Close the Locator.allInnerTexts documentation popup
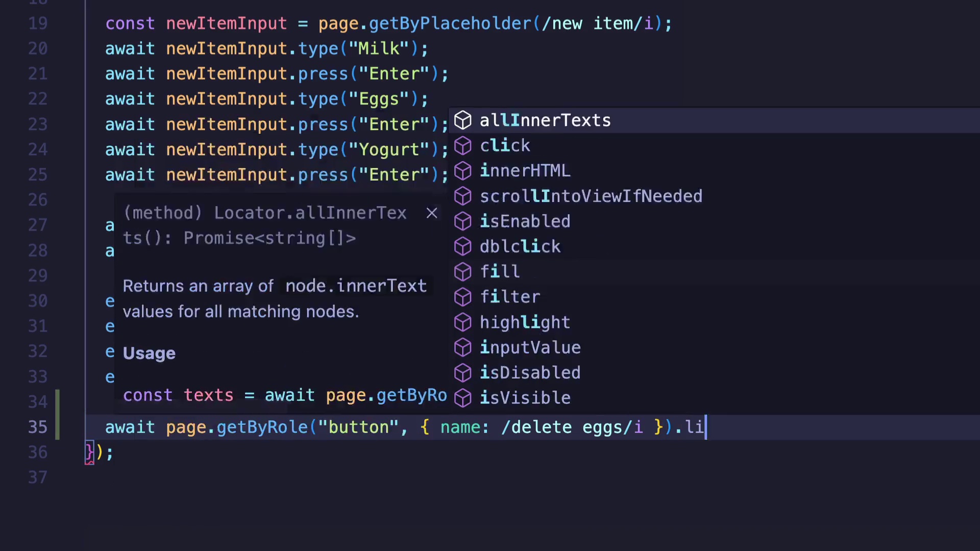This screenshot has width=980, height=551. (x=432, y=213)
